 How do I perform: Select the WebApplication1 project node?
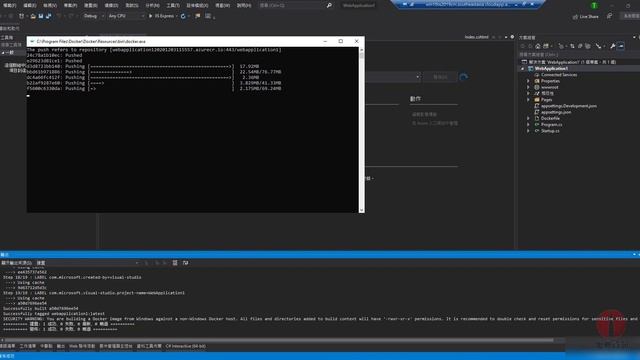tap(551, 69)
